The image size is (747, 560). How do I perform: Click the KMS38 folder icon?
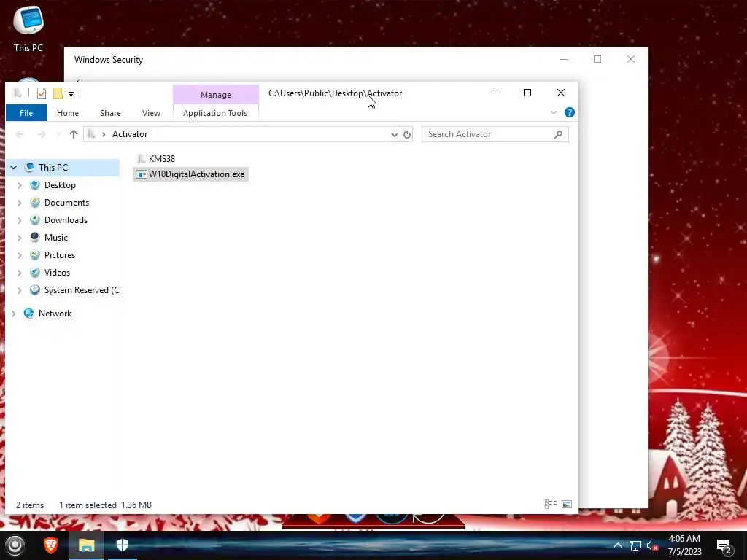141,158
